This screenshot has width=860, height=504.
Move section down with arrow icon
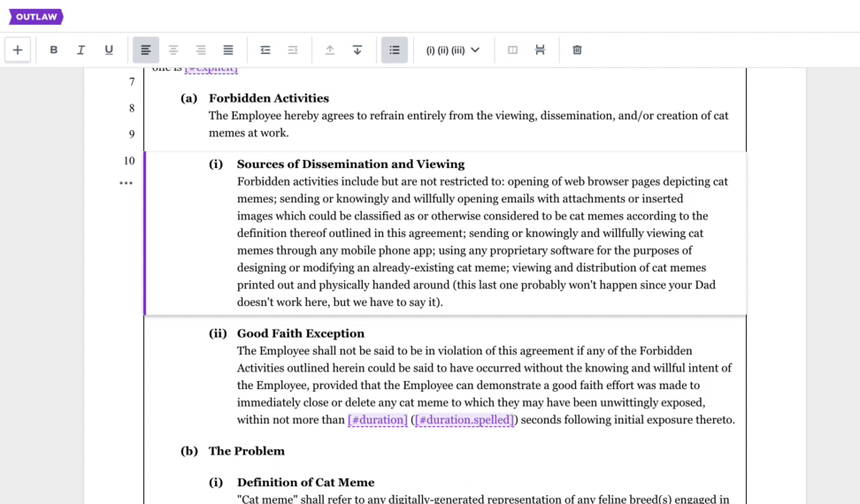pyautogui.click(x=357, y=50)
